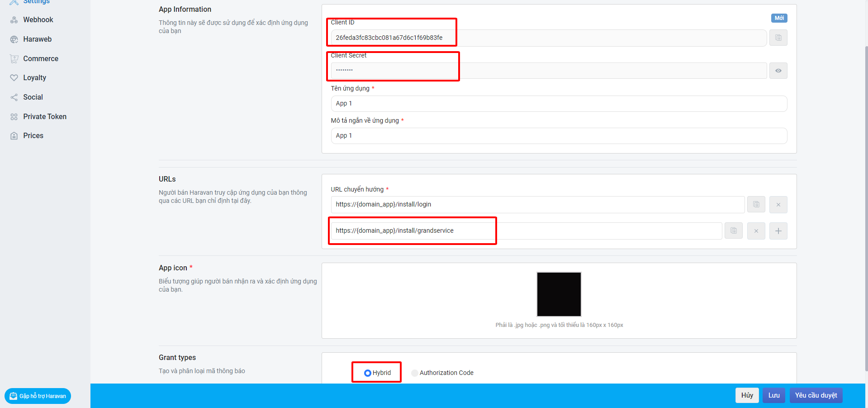Viewport: 868px width, 408px height.
Task: Remove the install/login redirect URL
Action: (x=778, y=205)
